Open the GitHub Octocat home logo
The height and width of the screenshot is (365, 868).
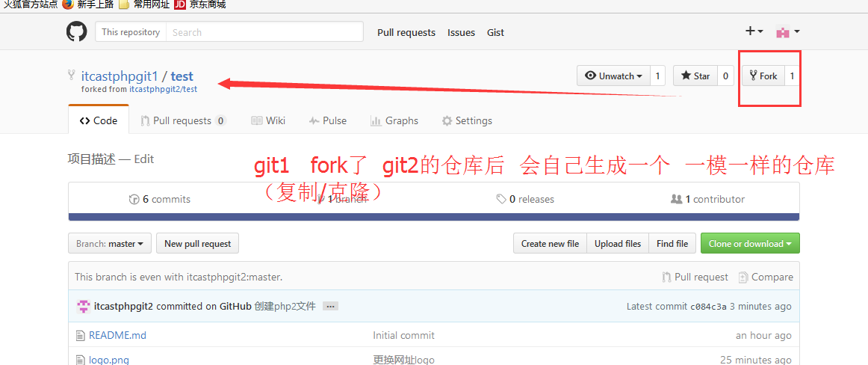coord(77,32)
